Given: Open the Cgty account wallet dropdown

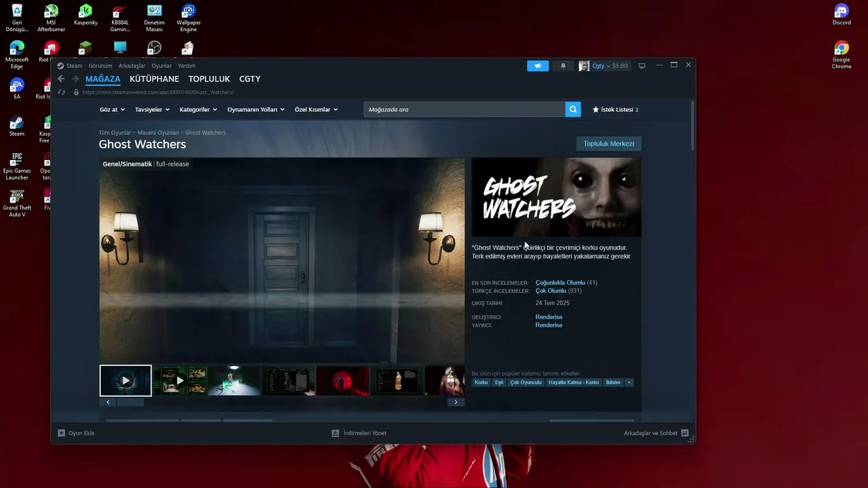Looking at the screenshot, I should (x=610, y=66).
